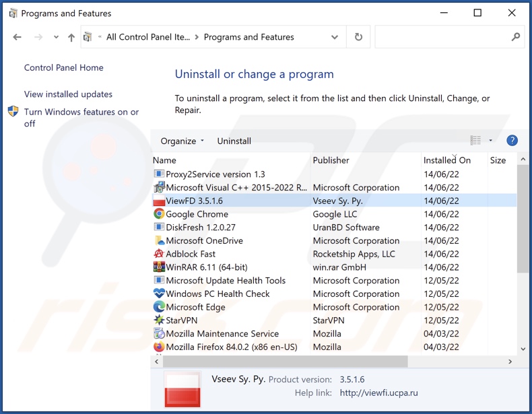Click the large ViewFD icon in details pane

point(182,390)
